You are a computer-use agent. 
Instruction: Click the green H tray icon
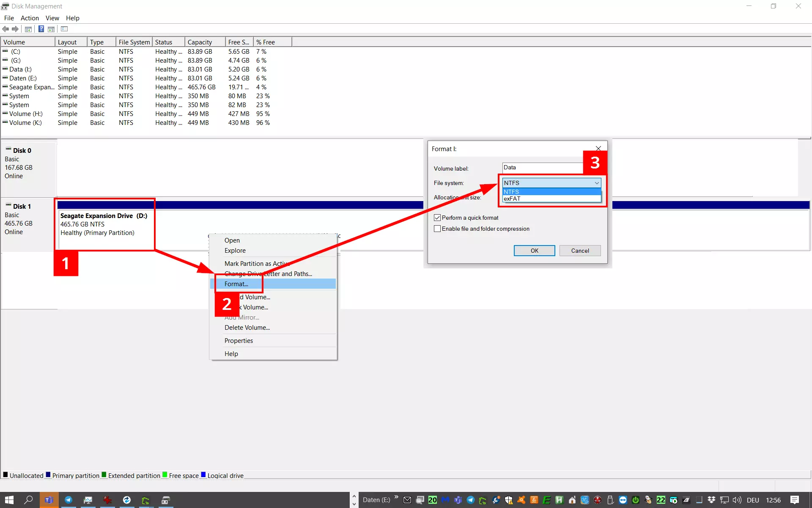click(559, 500)
